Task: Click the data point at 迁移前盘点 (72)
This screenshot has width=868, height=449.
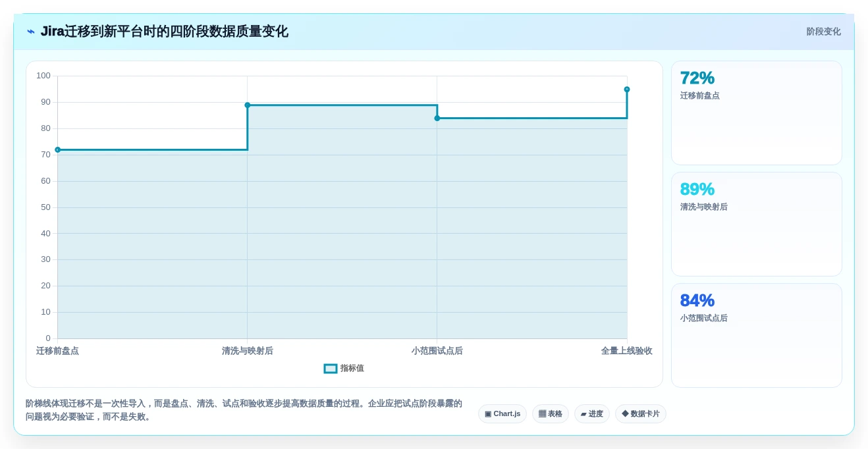Action: click(x=57, y=150)
